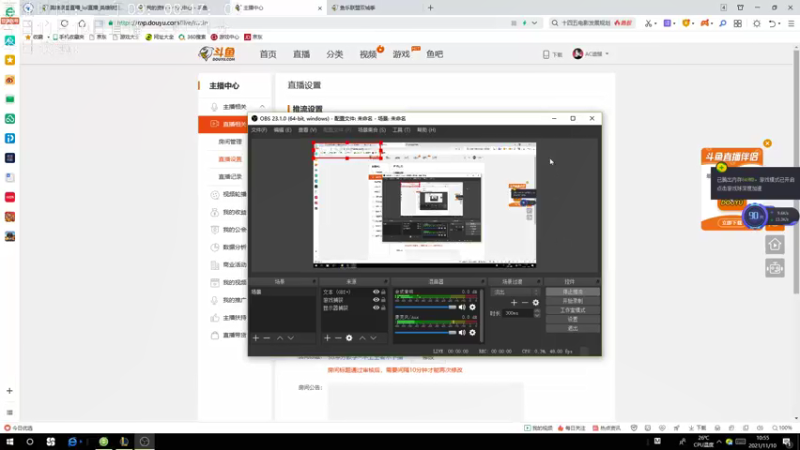This screenshot has width=800, height=450.
Task: Remove the source with Sources minus icon
Action: point(338,338)
